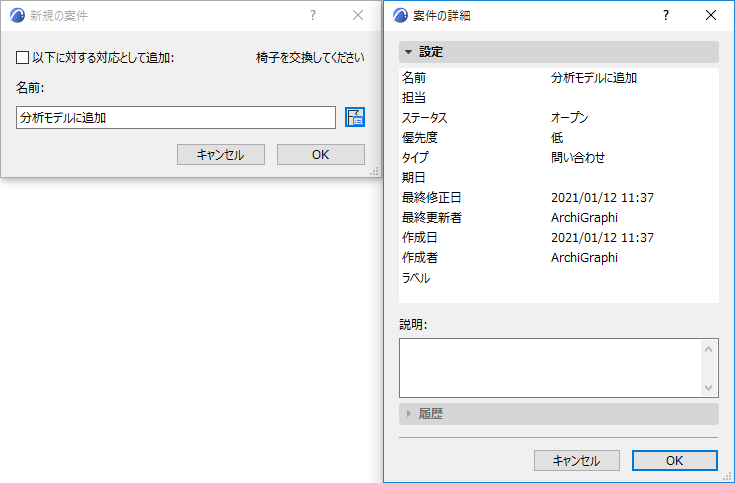
Task: Select the タイプ row showing 問い合わせ
Action: coord(558,158)
